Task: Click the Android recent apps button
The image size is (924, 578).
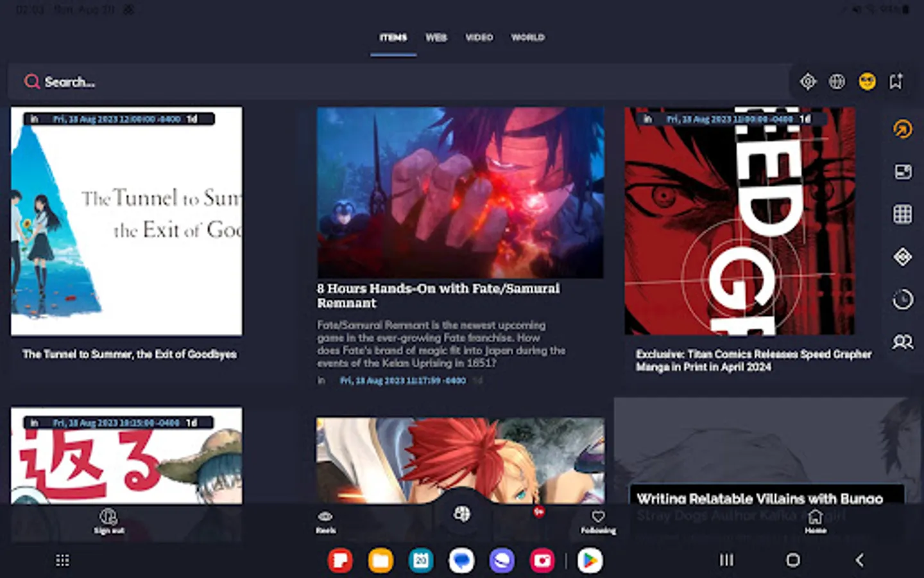Action: coord(726,560)
